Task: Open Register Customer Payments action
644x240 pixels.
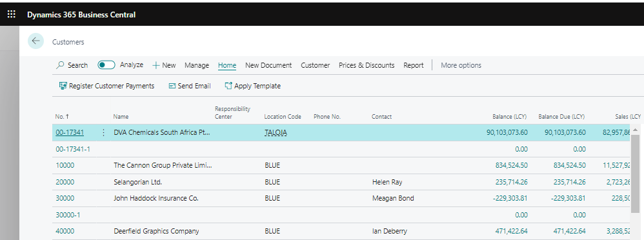Action: click(x=106, y=86)
